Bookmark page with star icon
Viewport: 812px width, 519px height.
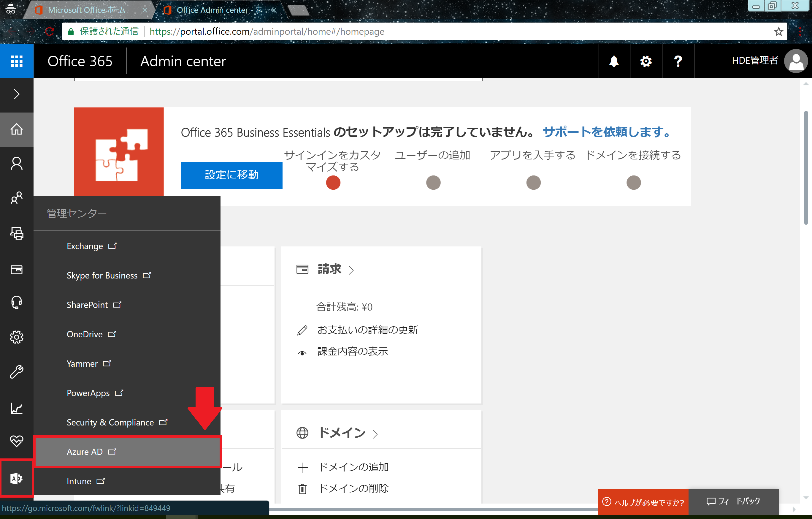click(778, 31)
